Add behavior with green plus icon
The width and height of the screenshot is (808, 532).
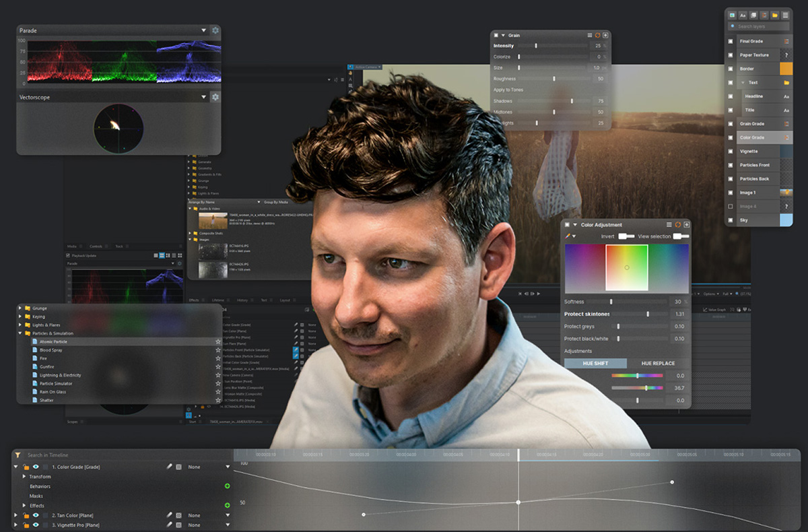tap(227, 486)
